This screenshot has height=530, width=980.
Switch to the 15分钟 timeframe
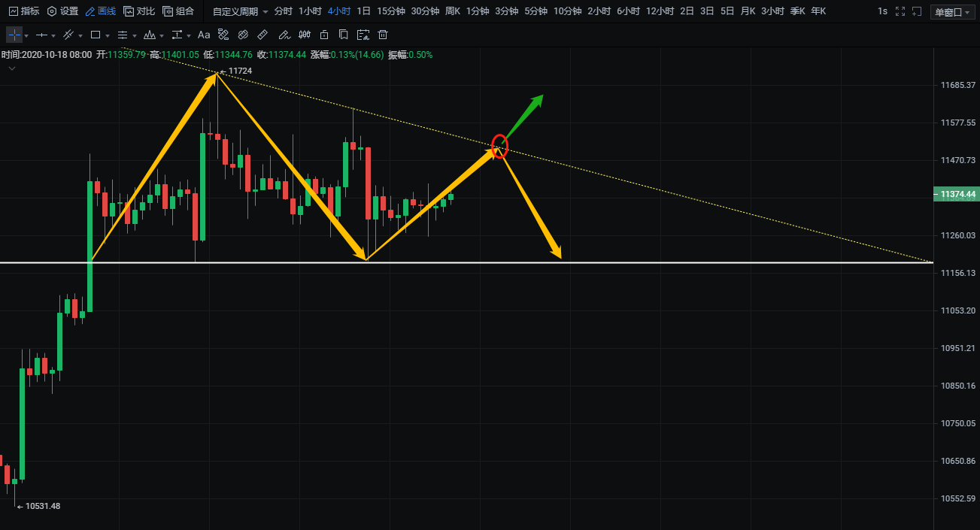point(390,11)
